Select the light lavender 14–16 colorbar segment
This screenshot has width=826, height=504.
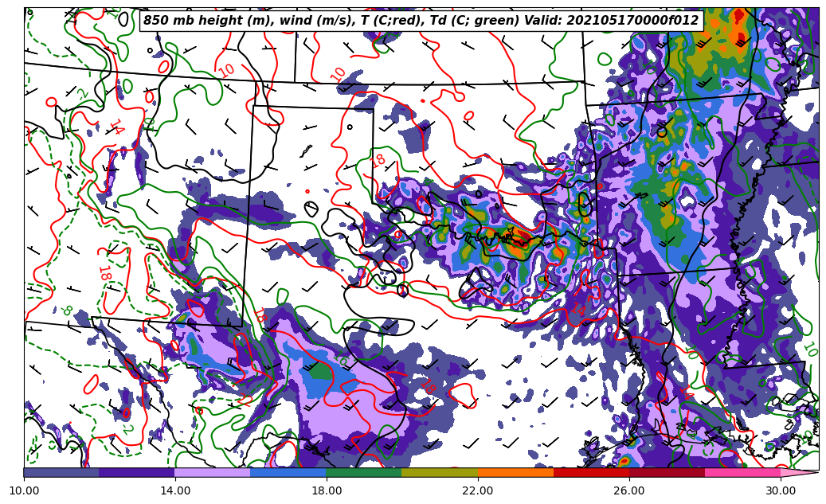pos(213,472)
